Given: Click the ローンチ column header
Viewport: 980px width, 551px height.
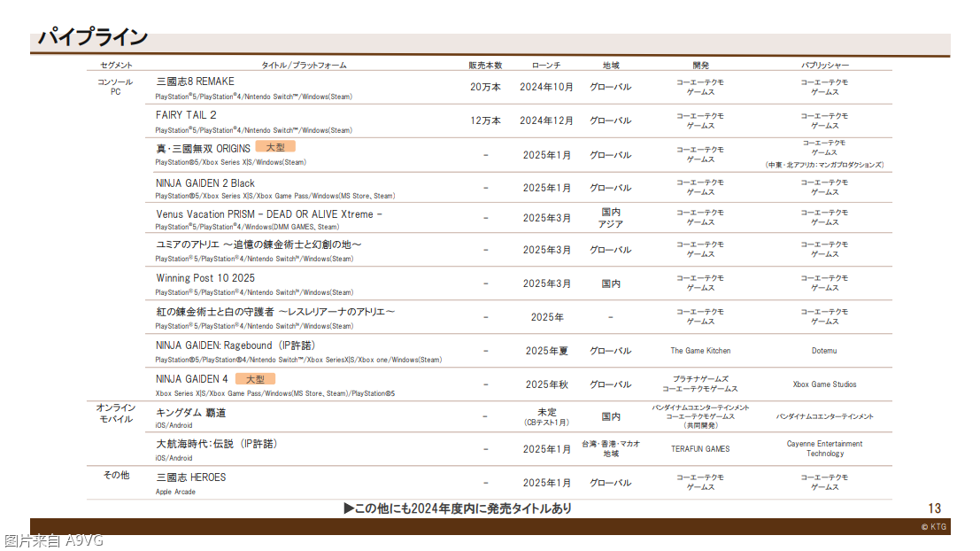Looking at the screenshot, I should coord(546,65).
